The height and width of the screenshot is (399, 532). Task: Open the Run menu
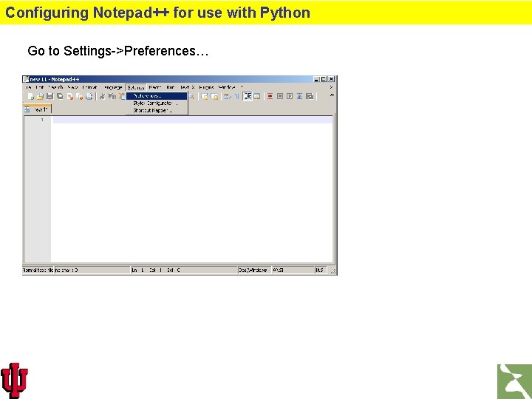[171, 87]
